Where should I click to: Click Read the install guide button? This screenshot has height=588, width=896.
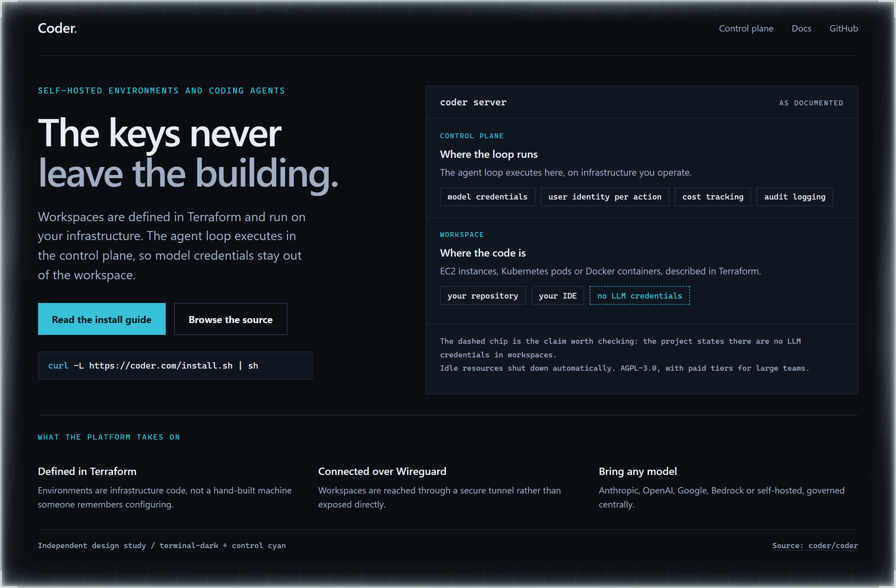click(x=101, y=319)
